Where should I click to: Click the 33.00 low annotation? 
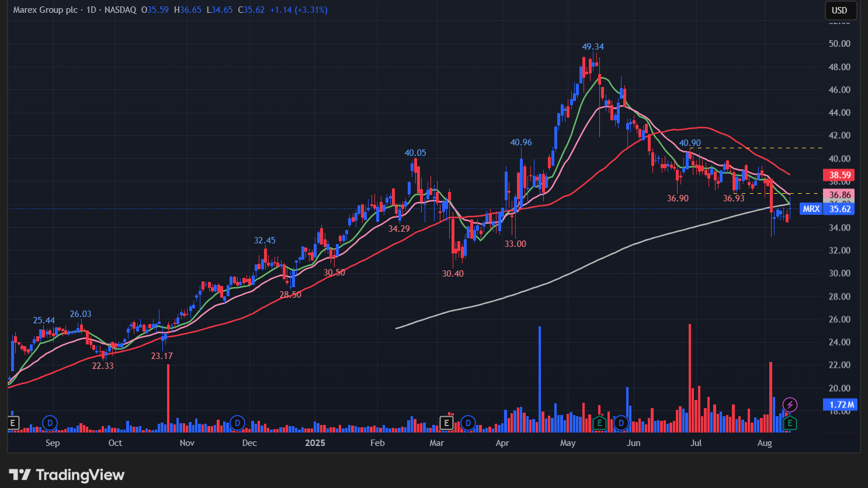point(515,244)
